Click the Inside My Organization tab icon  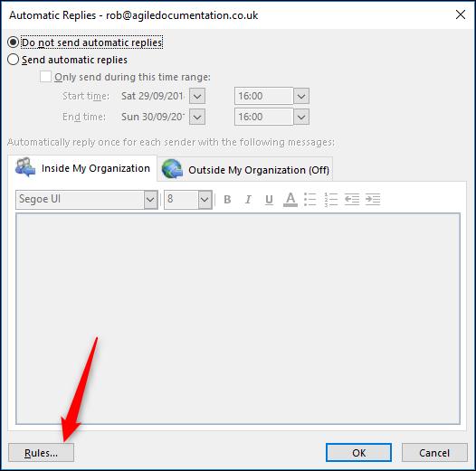25,167
